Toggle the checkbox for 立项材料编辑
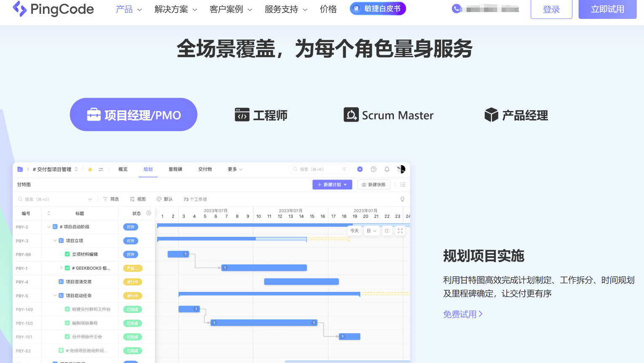Viewport: 644px width, 363px height. click(67, 254)
